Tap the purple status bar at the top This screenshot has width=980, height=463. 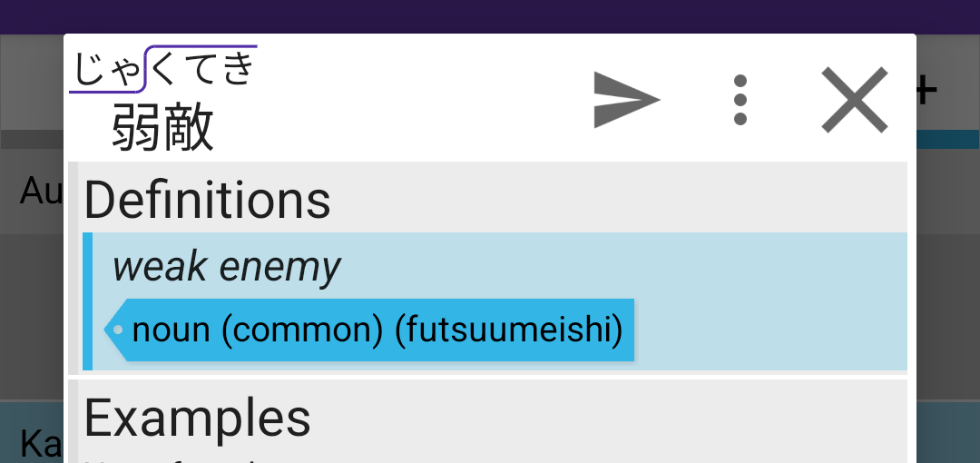pyautogui.click(x=490, y=16)
